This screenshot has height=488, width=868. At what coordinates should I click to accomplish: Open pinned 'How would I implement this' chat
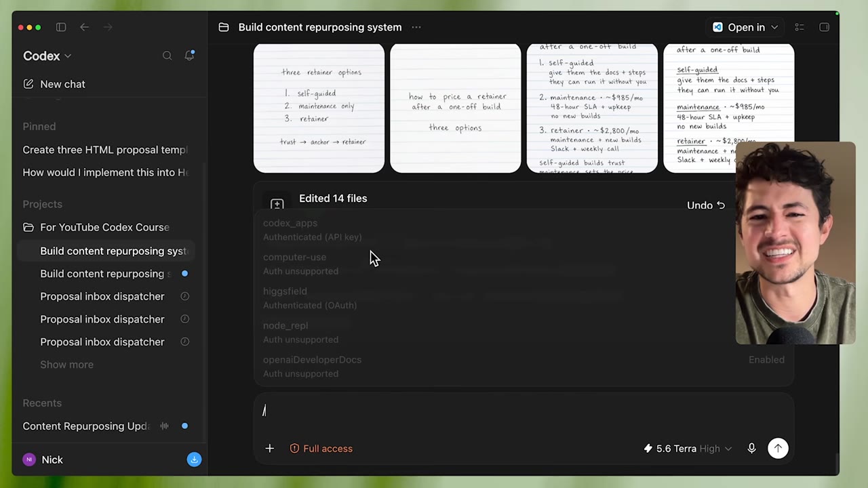[105, 172]
